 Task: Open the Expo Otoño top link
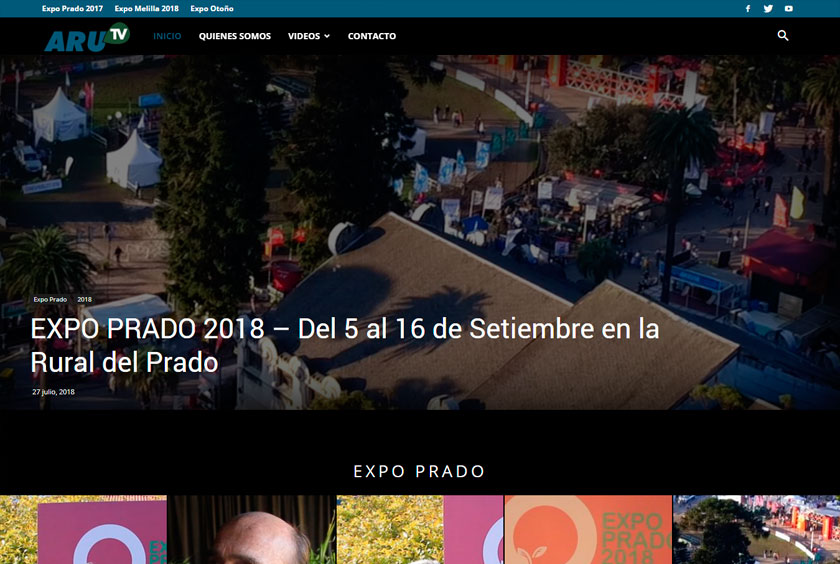pos(212,9)
